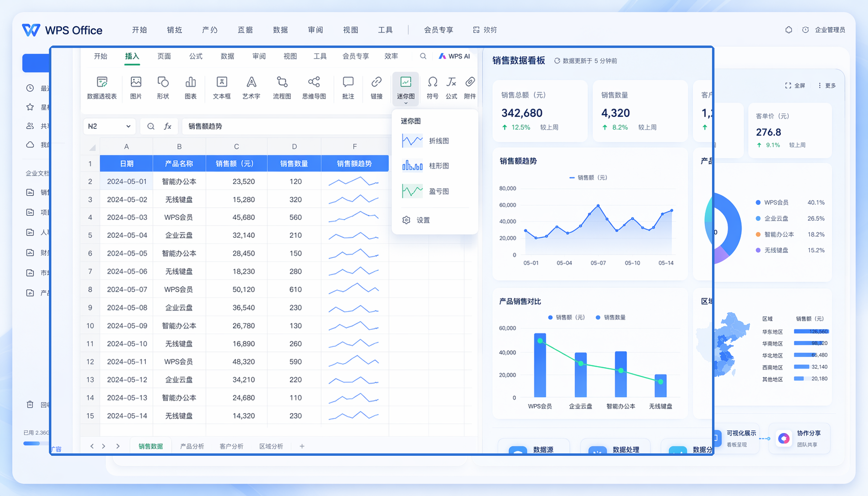Switch to inner 效率 ribbon tab
868x496 pixels.
pos(391,56)
